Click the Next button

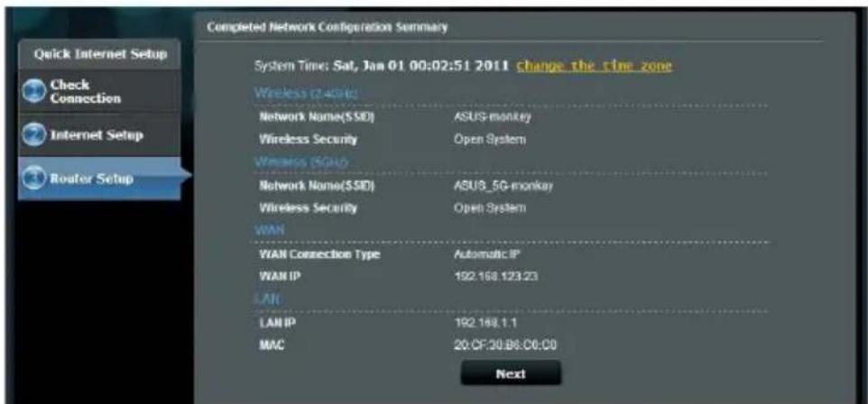click(x=511, y=373)
